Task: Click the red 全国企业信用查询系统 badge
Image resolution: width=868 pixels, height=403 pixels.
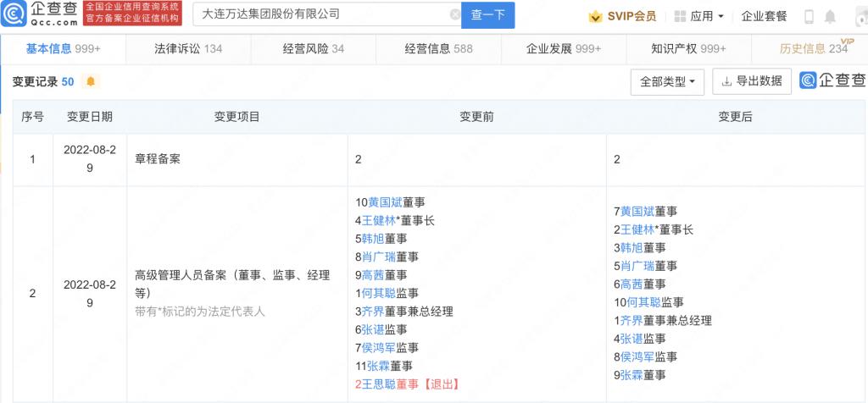Action: tap(133, 14)
